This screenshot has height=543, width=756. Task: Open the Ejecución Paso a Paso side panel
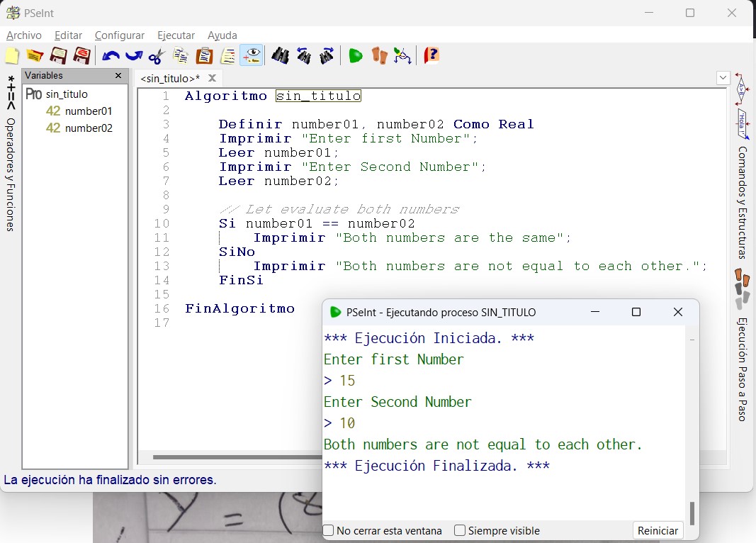click(x=742, y=345)
